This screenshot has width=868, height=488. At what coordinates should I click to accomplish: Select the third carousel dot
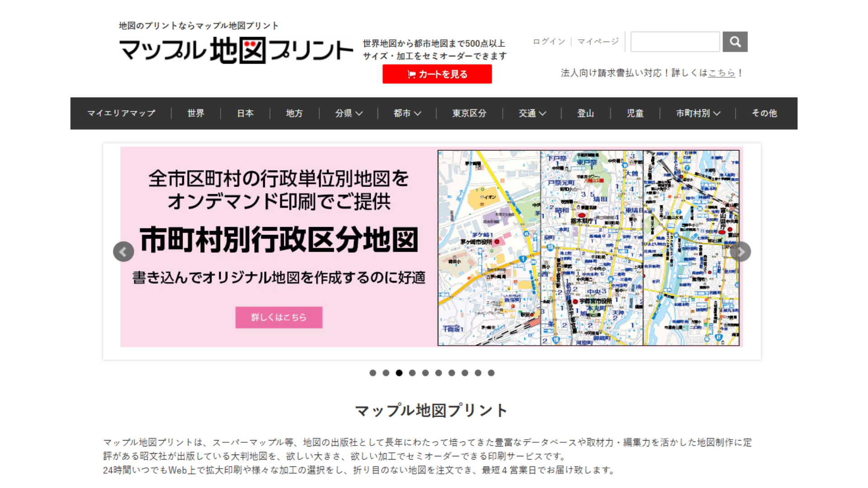click(x=399, y=373)
